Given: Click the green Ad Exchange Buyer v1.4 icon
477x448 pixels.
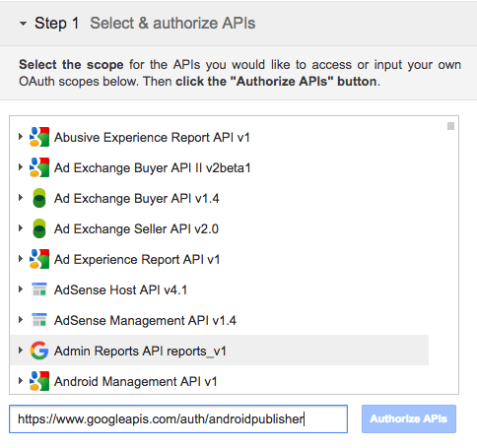Looking at the screenshot, I should (39, 198).
